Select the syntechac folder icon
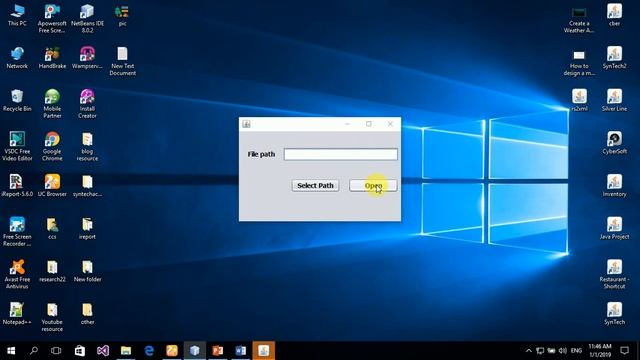This screenshot has width=640, height=360. [x=87, y=186]
